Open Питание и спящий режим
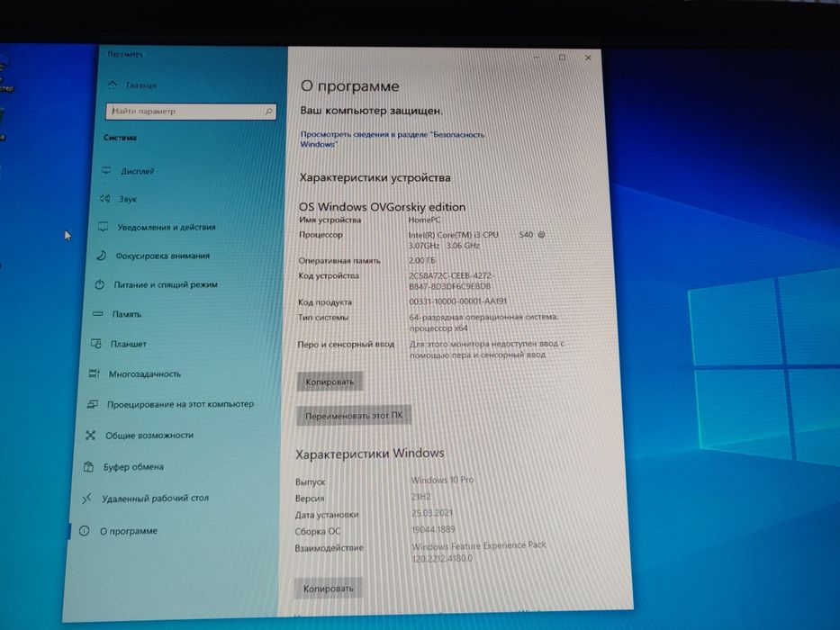 (x=166, y=285)
